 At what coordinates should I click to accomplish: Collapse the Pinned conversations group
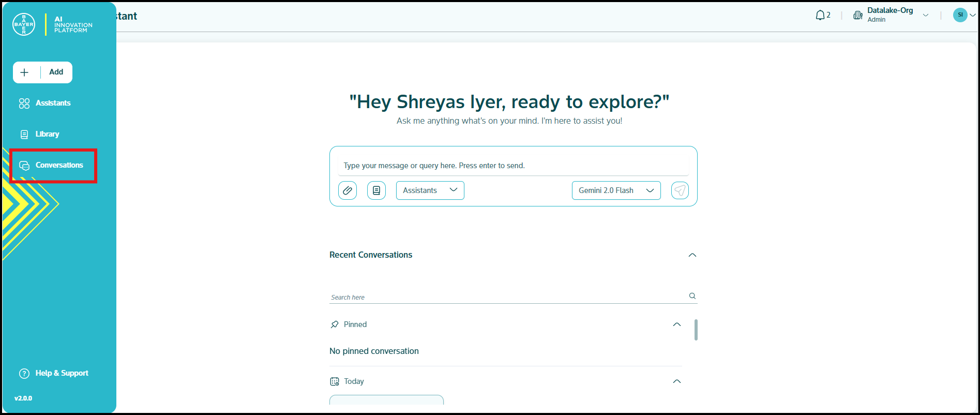pyautogui.click(x=676, y=324)
